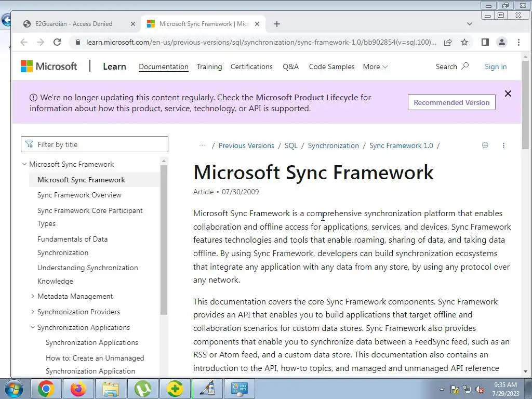Screen dimensions: 532x399
Task: Open the taskbar clock showing 9:35 AM
Action: point(506,389)
